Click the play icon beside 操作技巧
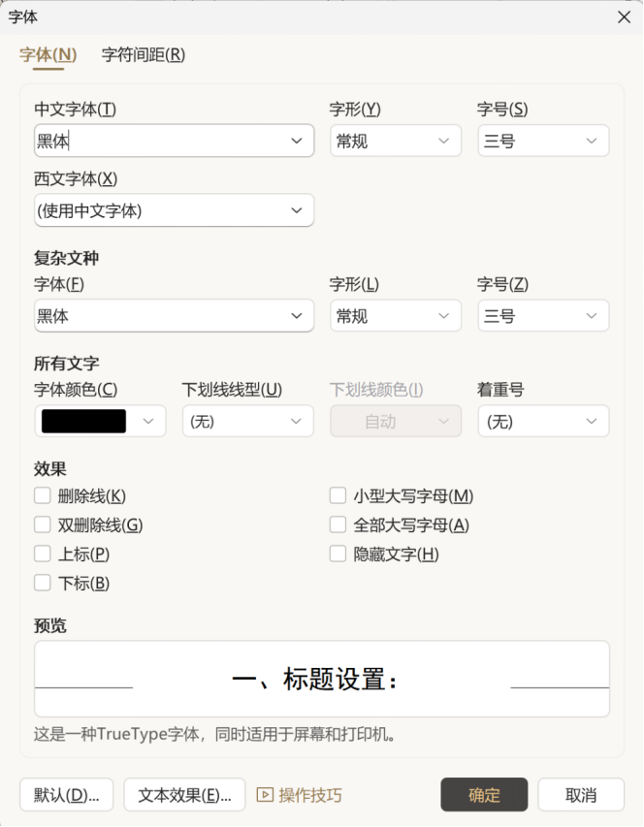 coord(265,795)
